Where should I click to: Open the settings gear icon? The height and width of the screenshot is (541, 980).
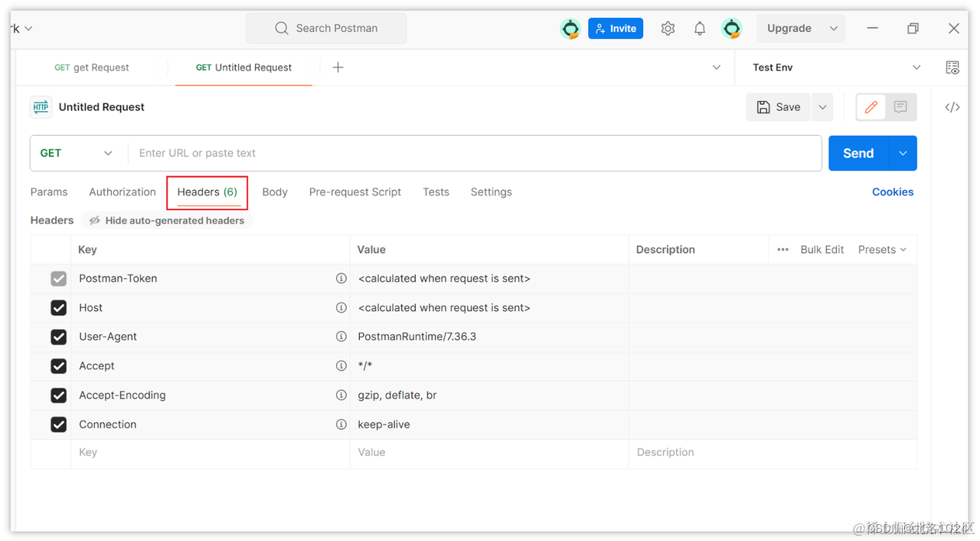pos(668,28)
